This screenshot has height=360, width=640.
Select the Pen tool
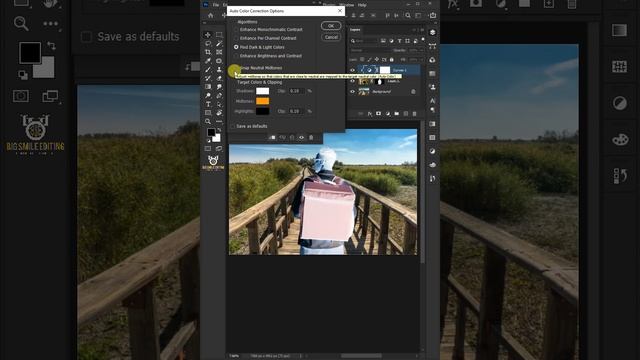219,96
